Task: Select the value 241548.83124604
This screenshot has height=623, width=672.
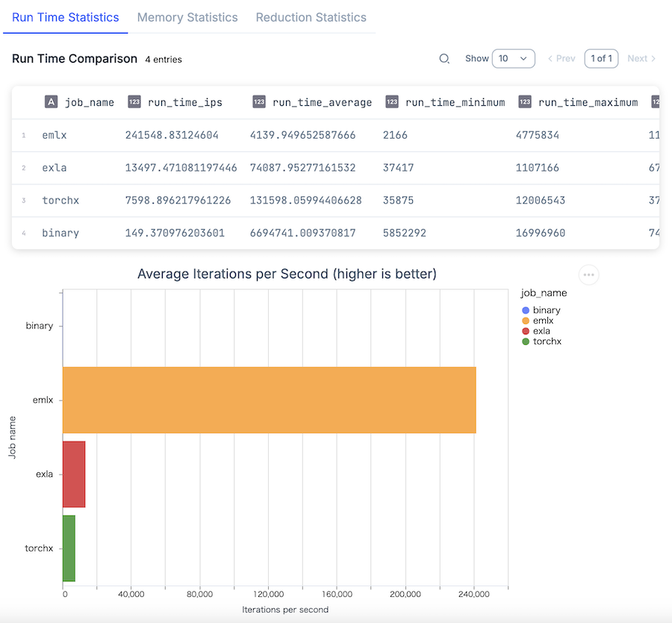Action: pos(172,135)
